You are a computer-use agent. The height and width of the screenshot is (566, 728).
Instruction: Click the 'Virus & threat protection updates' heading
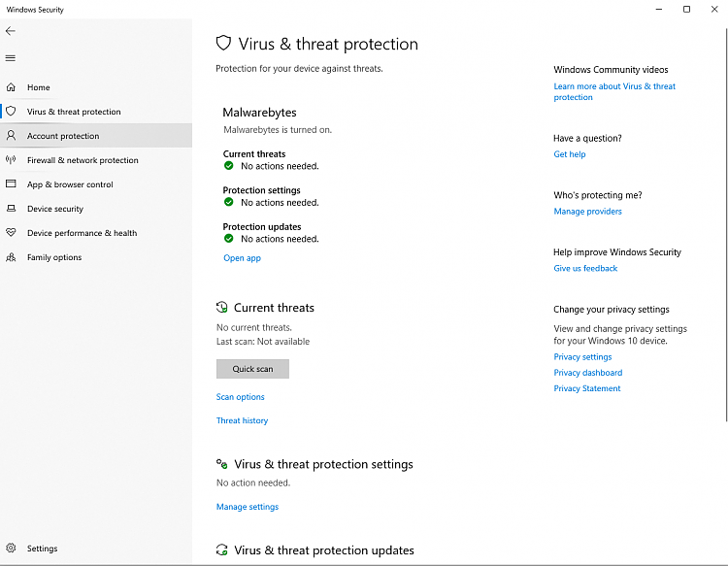click(323, 550)
